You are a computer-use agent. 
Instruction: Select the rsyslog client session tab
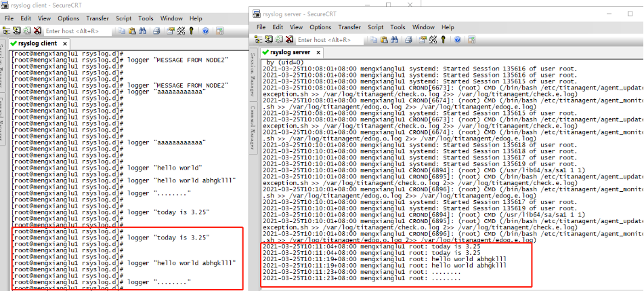38,43
